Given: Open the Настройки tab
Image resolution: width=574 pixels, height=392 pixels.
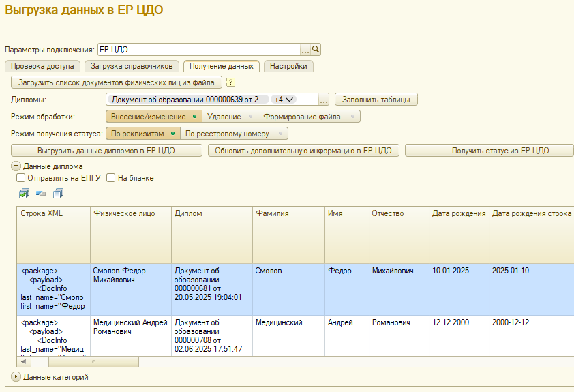Looking at the screenshot, I should pyautogui.click(x=288, y=66).
